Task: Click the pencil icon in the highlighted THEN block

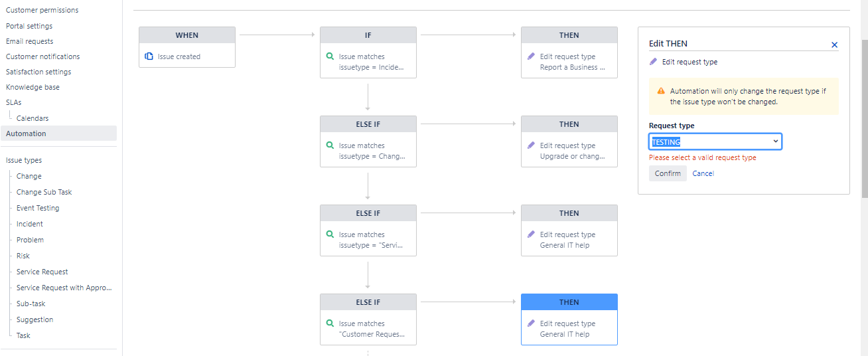Action: (531, 323)
